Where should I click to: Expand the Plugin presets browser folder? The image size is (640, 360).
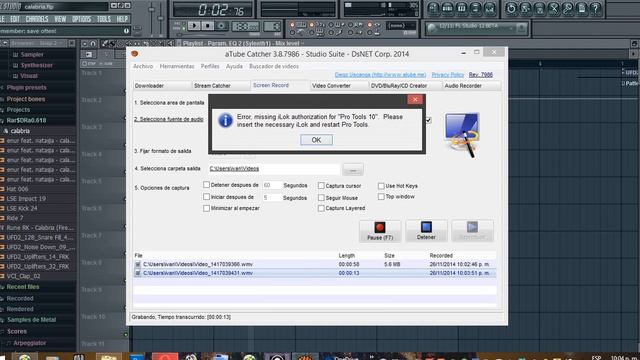tap(26, 87)
